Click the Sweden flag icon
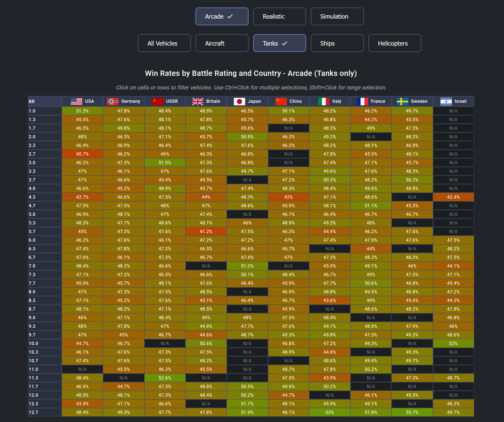The image size is (504, 422). (x=402, y=101)
